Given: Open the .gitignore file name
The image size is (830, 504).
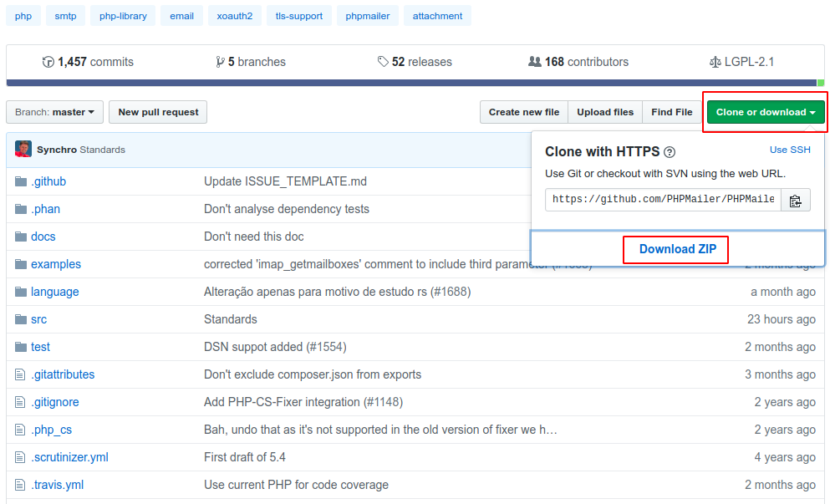Looking at the screenshot, I should (x=54, y=402).
